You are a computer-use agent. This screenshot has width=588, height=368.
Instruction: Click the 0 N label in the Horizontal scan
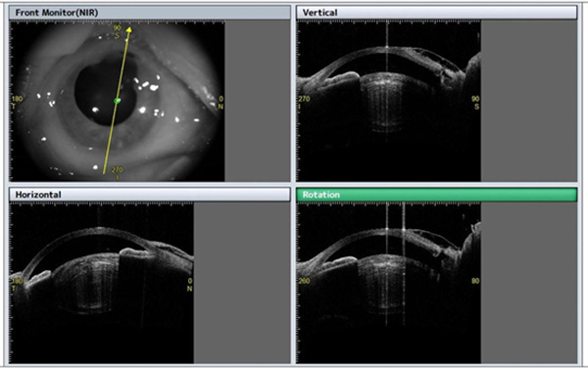point(189,285)
